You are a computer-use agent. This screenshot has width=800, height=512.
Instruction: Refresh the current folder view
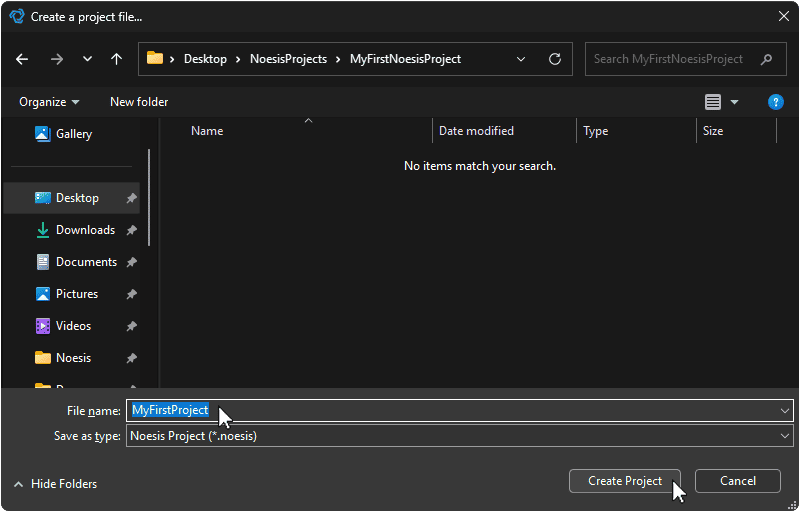pos(555,59)
